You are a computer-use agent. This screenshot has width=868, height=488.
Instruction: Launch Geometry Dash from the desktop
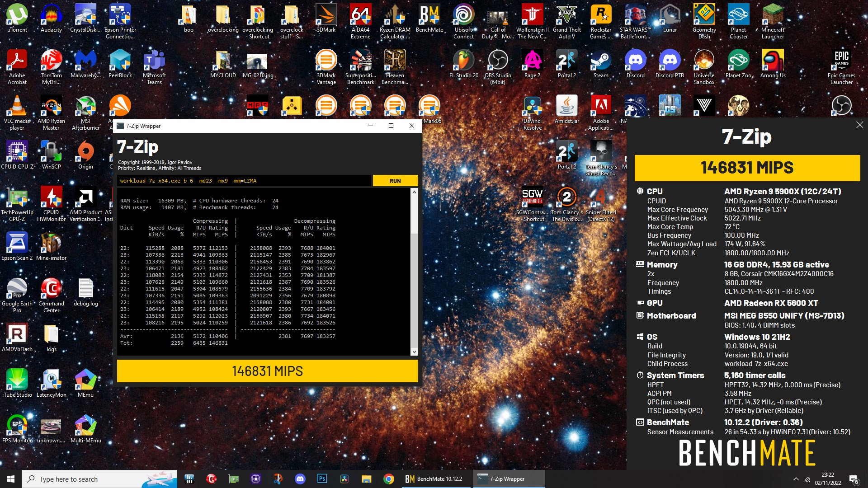click(x=704, y=21)
